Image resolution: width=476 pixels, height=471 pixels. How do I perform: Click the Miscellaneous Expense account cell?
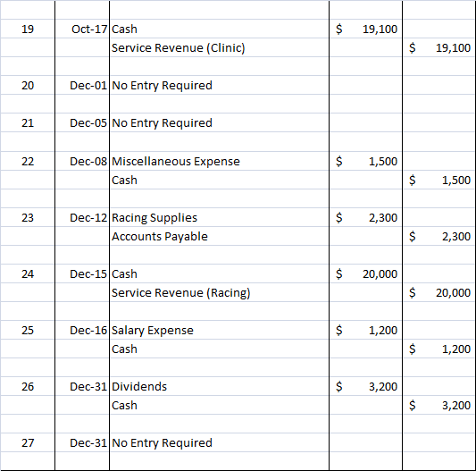[x=219, y=161]
